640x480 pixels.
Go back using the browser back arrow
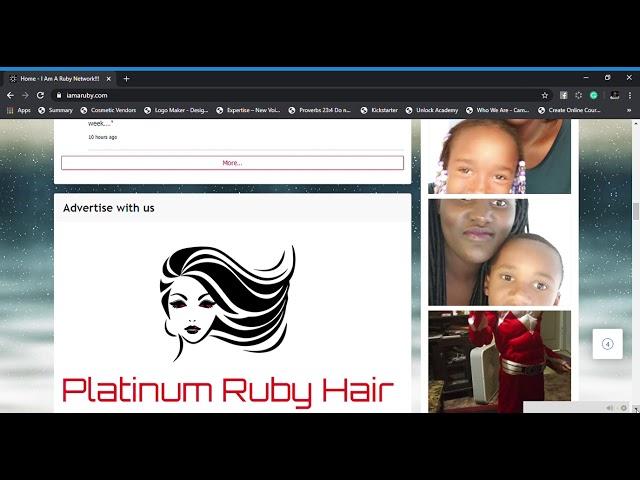click(x=10, y=95)
